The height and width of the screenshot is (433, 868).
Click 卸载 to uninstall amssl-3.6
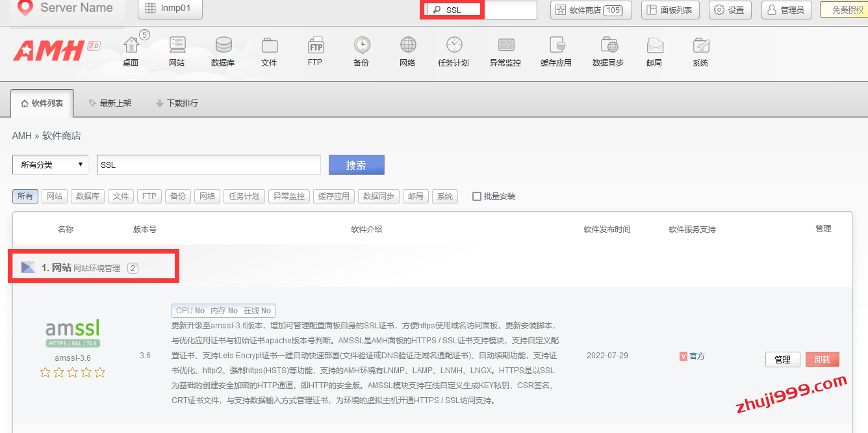click(822, 360)
